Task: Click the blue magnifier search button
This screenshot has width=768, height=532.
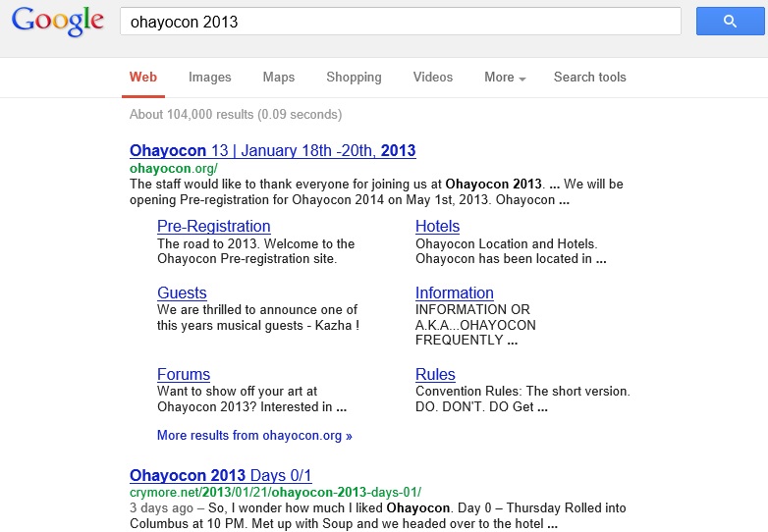Action: (730, 21)
